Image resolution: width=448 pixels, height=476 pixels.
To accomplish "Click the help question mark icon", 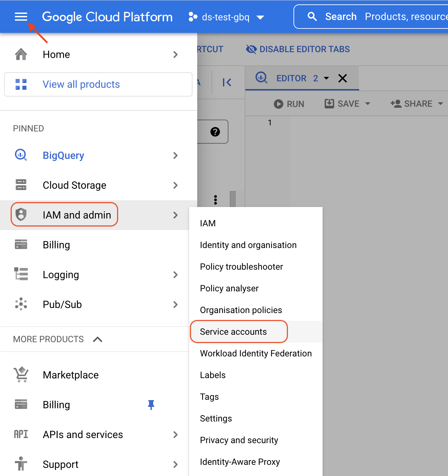I will (215, 132).
